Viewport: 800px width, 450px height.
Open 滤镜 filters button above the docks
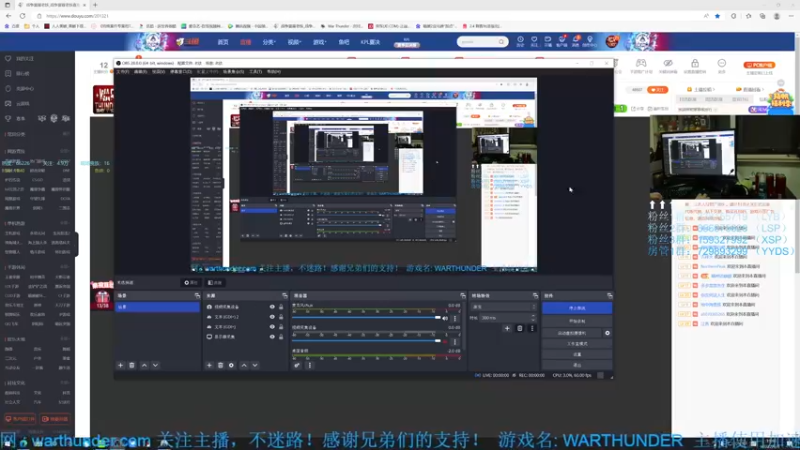click(215, 283)
